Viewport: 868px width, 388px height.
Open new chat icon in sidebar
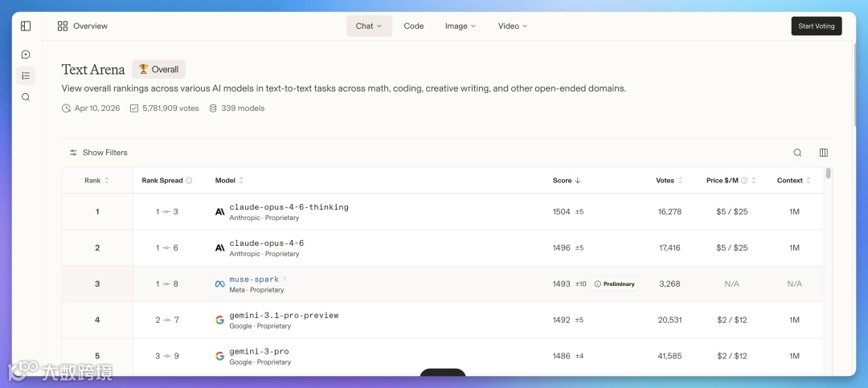(x=26, y=55)
